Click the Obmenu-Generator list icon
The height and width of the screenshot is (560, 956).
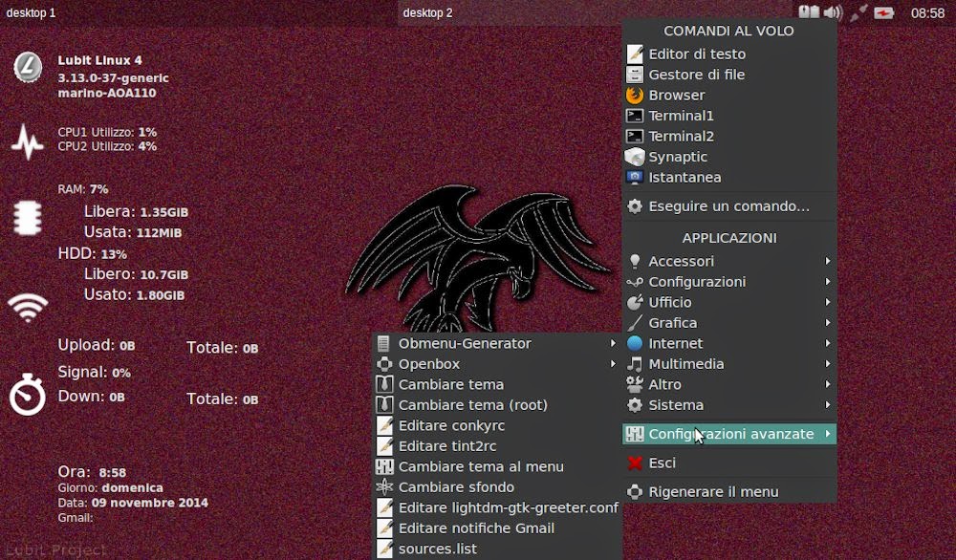(383, 344)
